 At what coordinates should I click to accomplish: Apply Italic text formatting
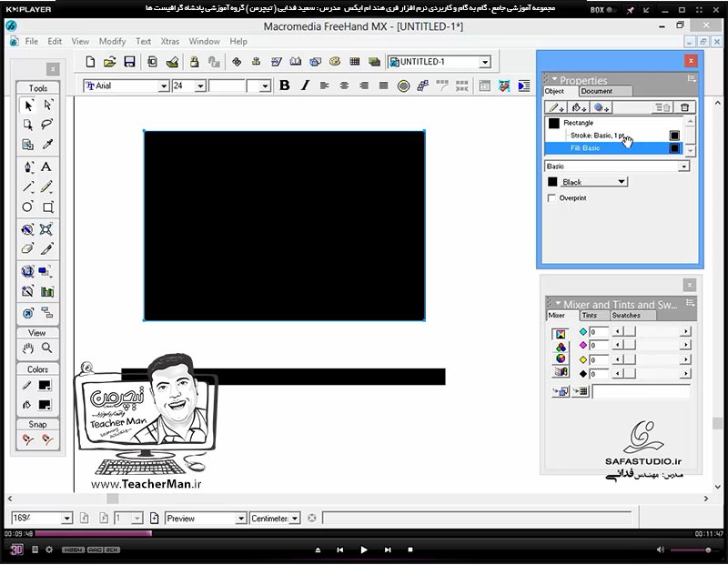(x=305, y=86)
